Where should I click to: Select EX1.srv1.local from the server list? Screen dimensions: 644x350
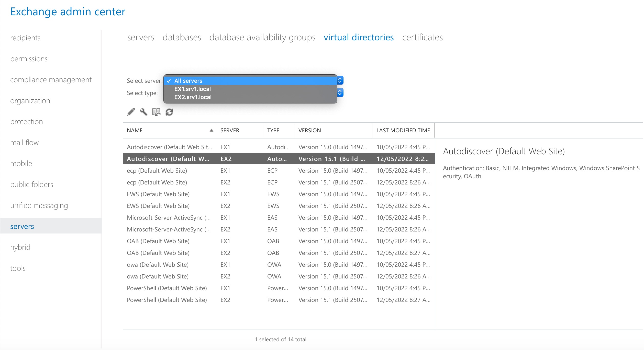click(192, 89)
